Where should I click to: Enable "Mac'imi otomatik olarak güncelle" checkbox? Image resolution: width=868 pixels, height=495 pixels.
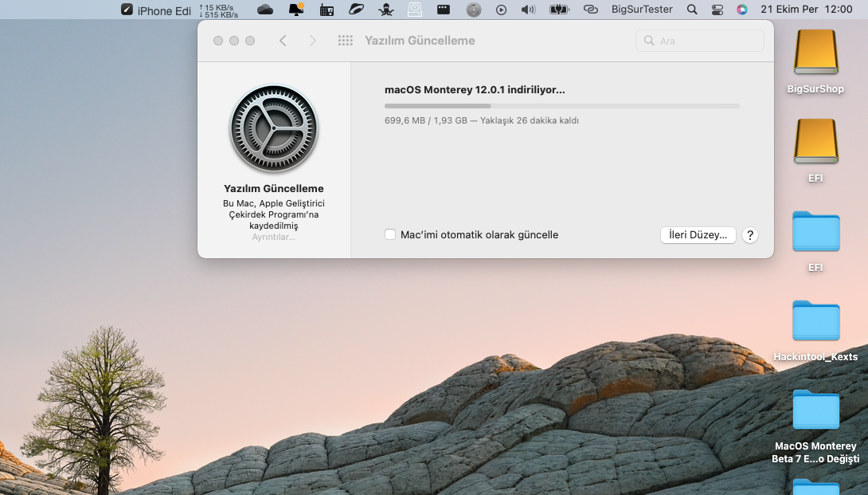click(390, 235)
